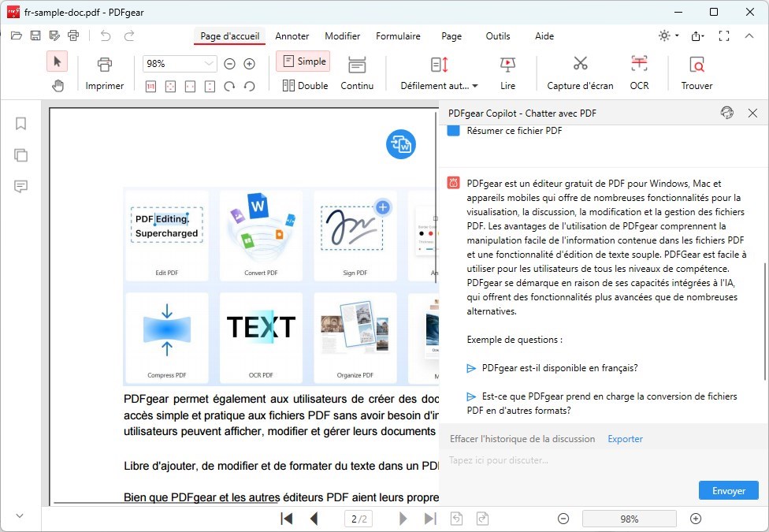This screenshot has width=769, height=532.
Task: Save the document with the diskette icon
Action: [35, 35]
